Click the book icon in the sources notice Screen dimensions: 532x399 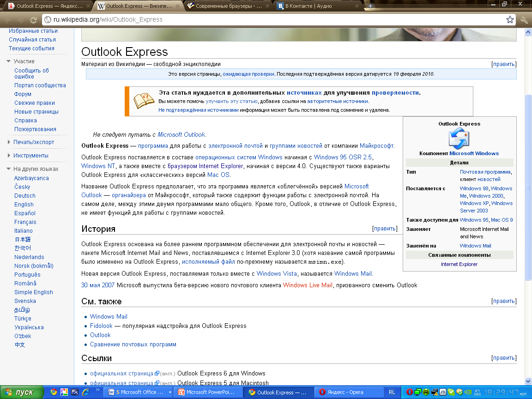click(144, 101)
